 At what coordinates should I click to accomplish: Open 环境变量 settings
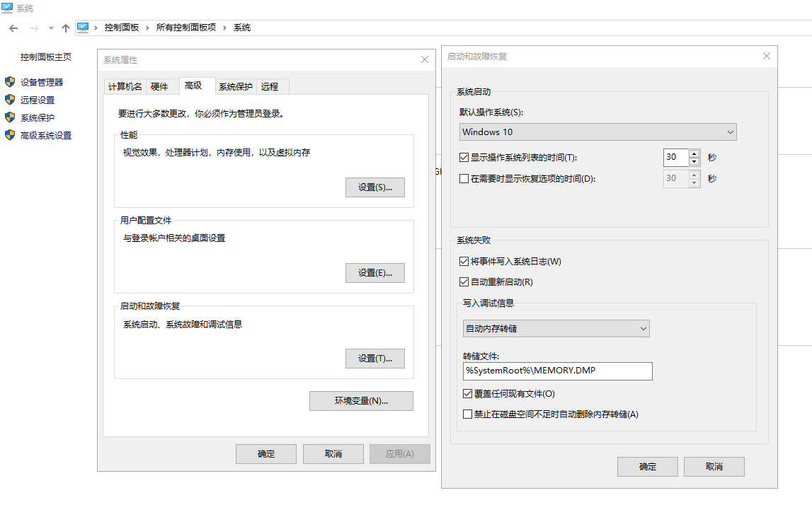(361, 400)
